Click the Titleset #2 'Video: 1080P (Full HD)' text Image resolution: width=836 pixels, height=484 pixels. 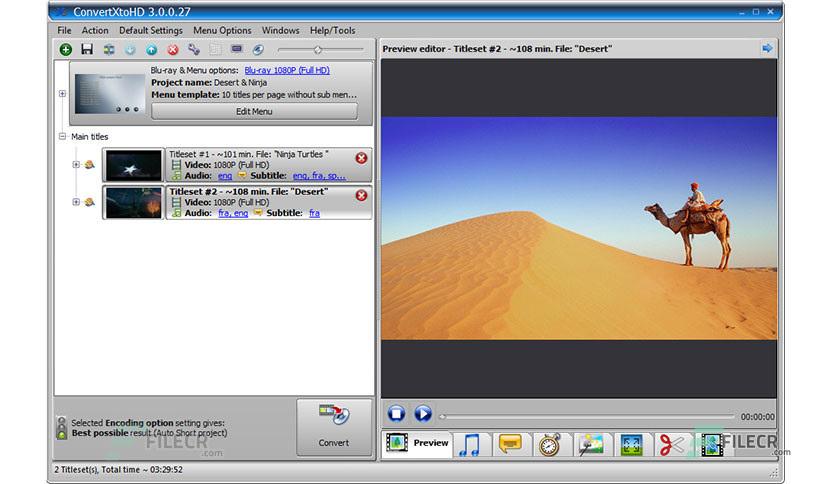(x=227, y=202)
